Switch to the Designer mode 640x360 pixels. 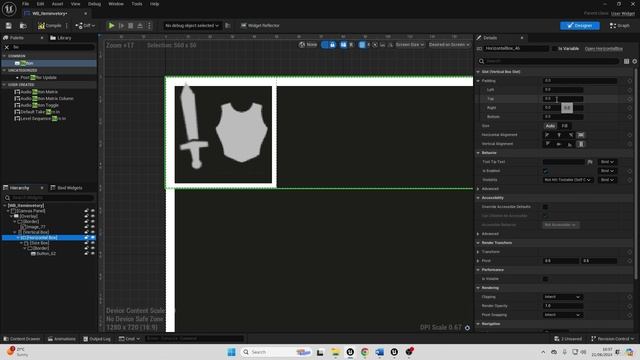(x=580, y=25)
